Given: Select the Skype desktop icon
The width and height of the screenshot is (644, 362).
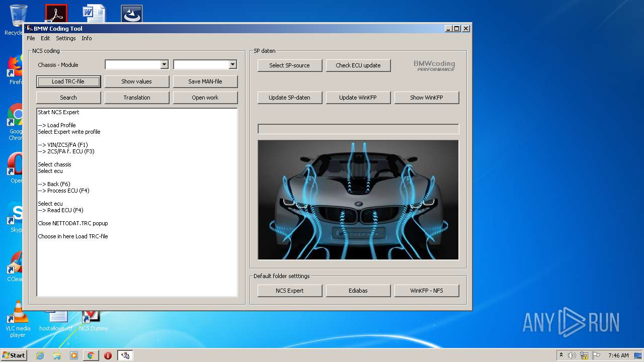Looking at the screenshot, I should coord(15,217).
